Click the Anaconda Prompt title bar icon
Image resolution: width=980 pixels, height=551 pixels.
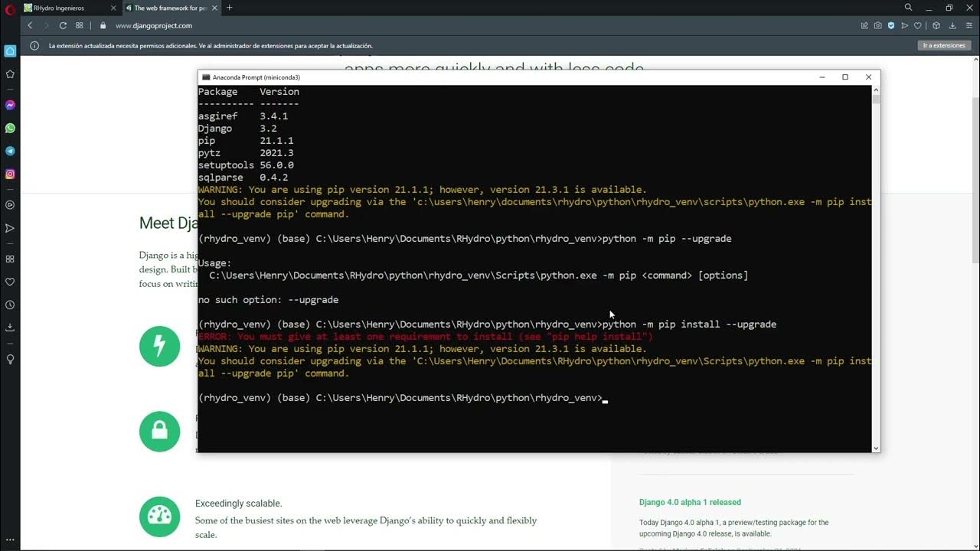click(206, 77)
